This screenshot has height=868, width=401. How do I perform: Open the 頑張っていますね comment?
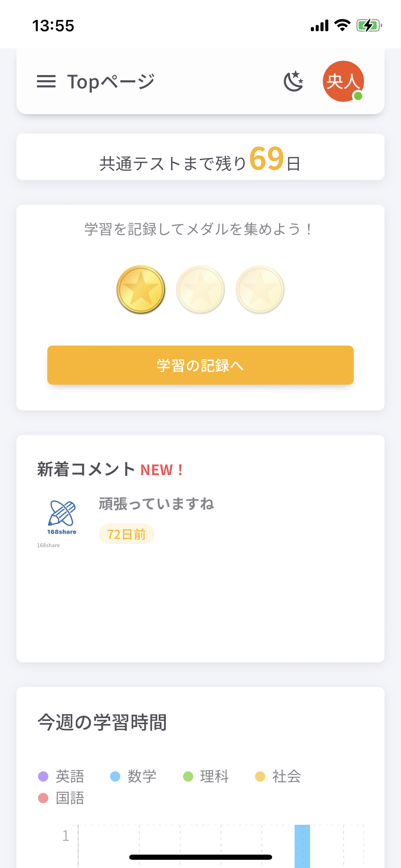click(156, 504)
